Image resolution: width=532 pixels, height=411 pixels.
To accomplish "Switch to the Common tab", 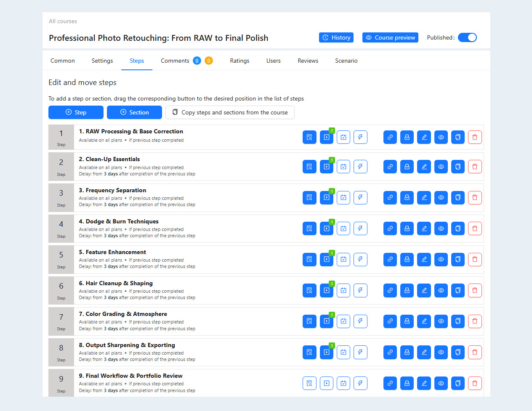I will point(63,61).
